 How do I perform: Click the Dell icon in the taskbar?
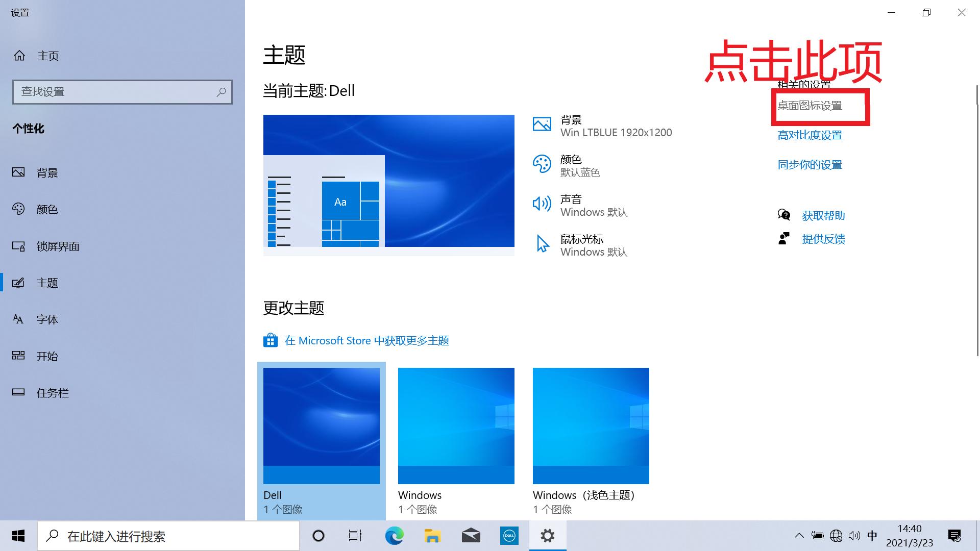(x=509, y=536)
